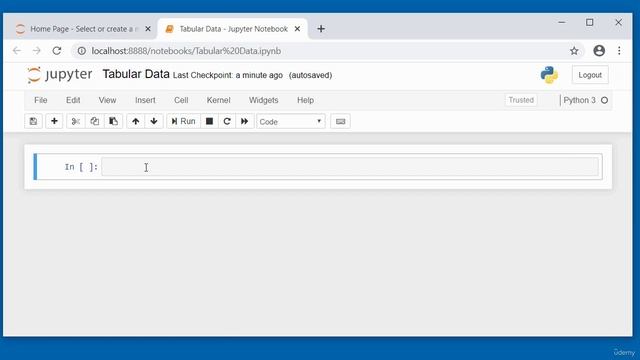The image size is (640, 360).
Task: View site information icon in address bar
Action: click(x=82, y=51)
